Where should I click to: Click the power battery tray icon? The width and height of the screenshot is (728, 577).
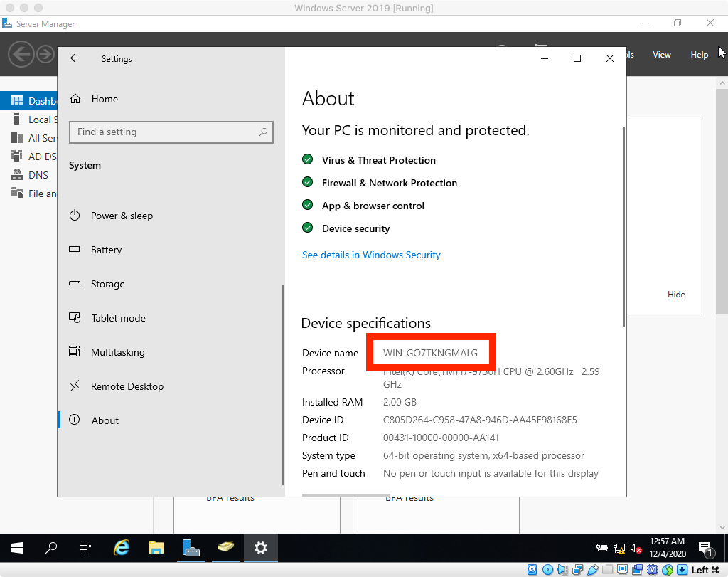(602, 549)
